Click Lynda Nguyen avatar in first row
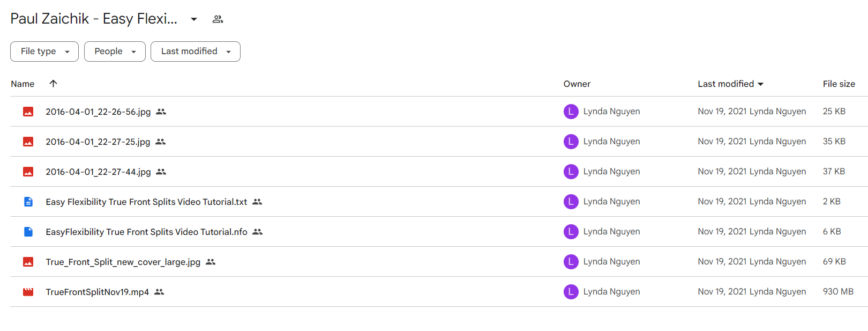 click(x=571, y=112)
